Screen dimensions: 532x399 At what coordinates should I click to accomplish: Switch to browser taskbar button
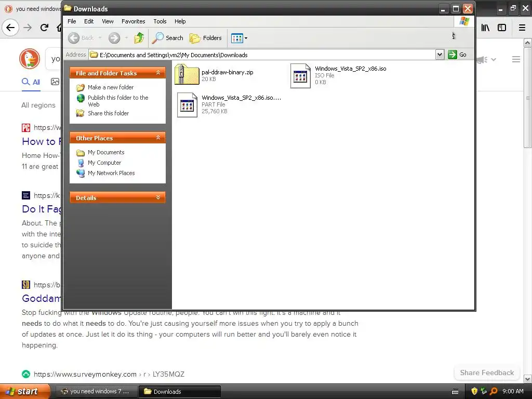(96, 392)
